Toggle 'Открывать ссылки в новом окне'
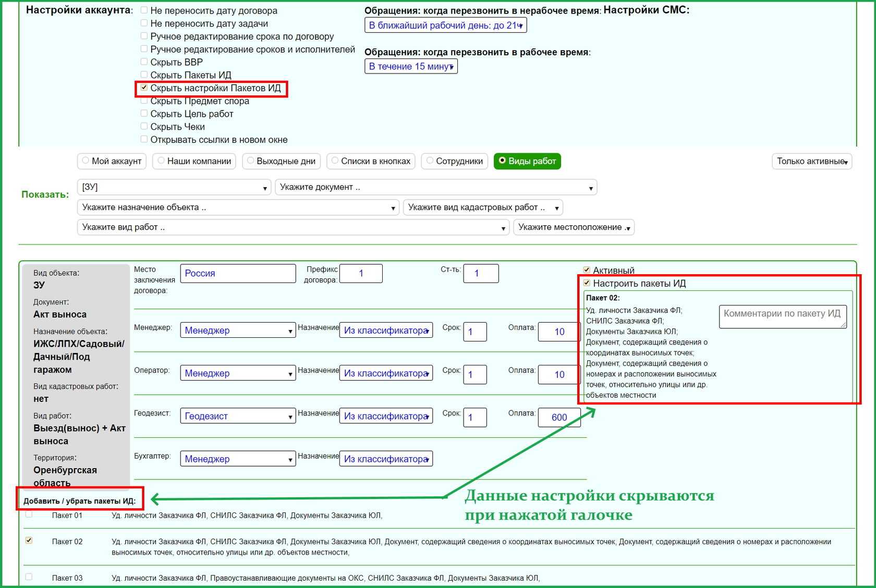Image resolution: width=876 pixels, height=588 pixels. pos(144,139)
